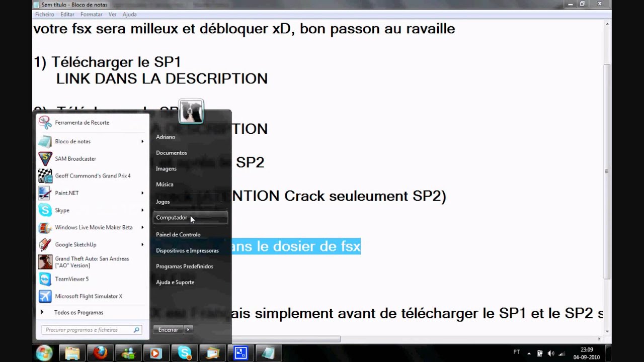The width and height of the screenshot is (644, 362).
Task: Open Música library
Action: [190, 185]
